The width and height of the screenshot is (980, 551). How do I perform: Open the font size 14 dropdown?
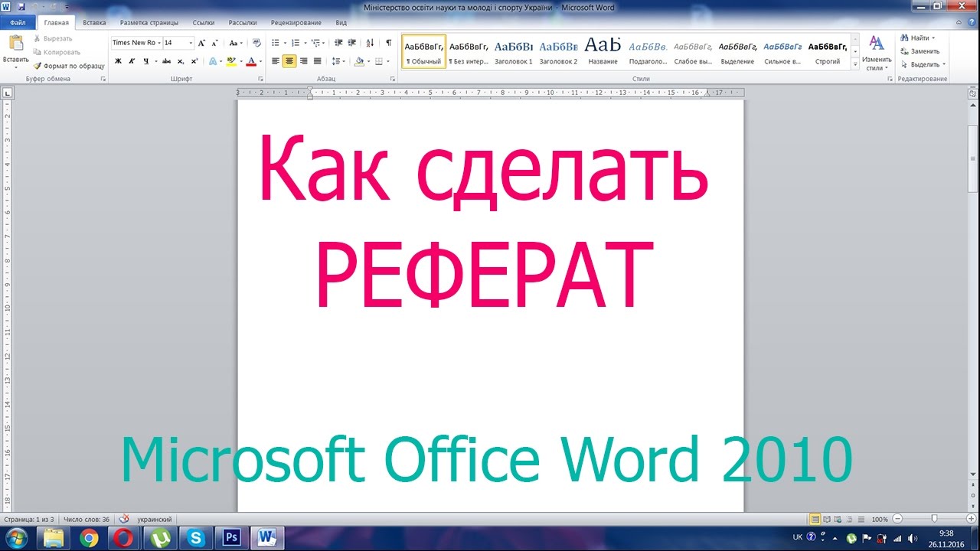point(191,43)
